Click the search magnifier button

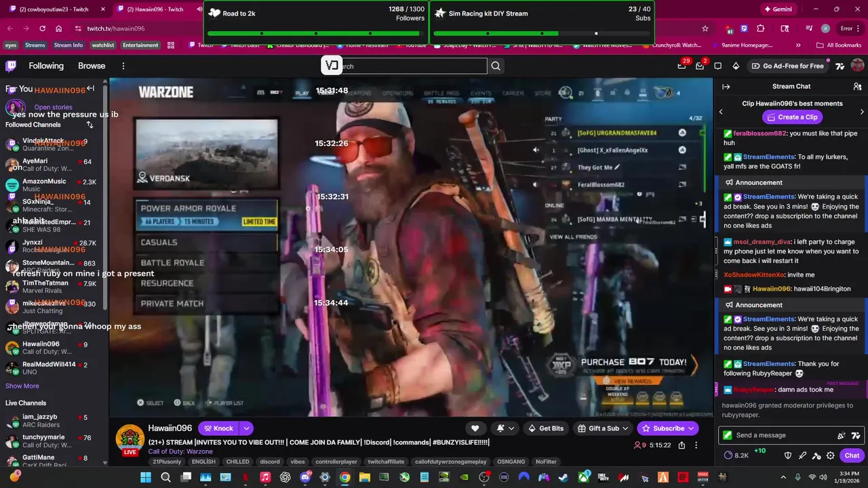coord(496,66)
